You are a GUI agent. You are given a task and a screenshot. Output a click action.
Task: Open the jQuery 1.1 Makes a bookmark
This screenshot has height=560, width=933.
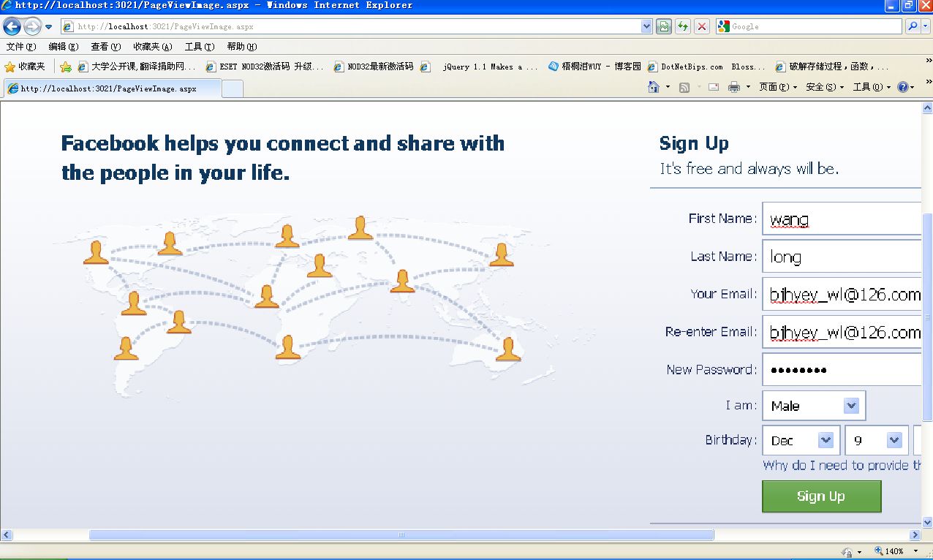pos(479,67)
